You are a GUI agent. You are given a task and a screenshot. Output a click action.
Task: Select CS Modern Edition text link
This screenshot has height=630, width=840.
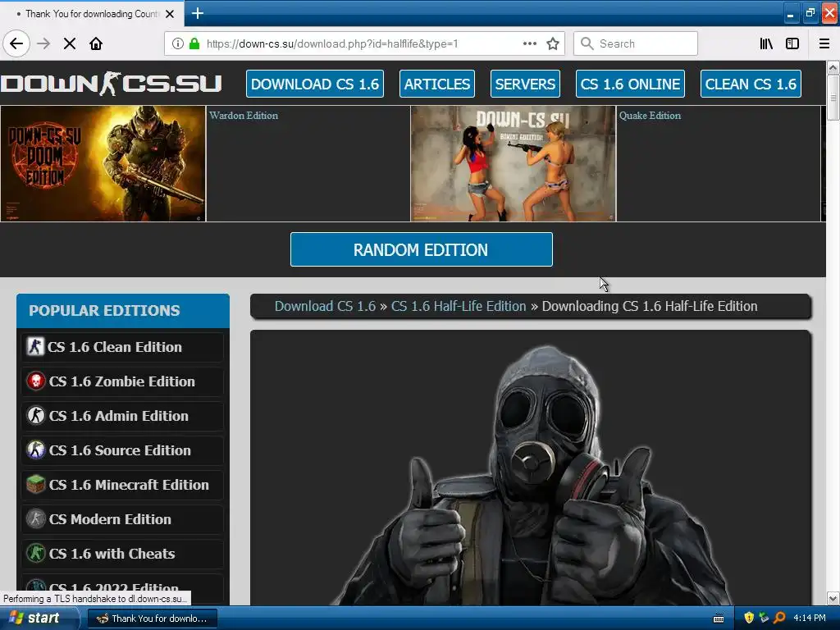coord(111,519)
